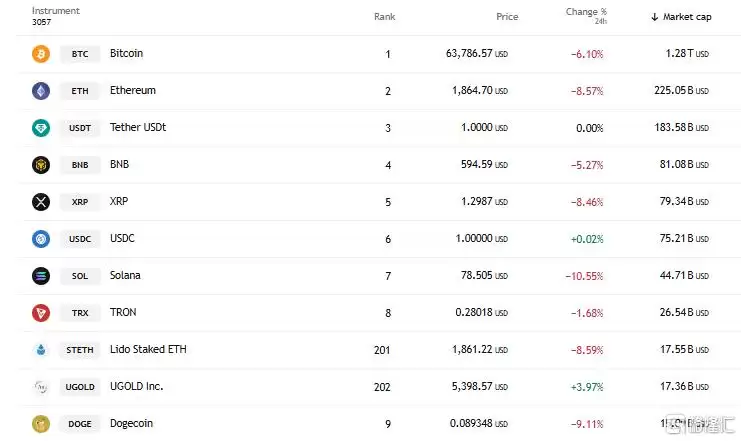This screenshot has height=441, width=741.
Task: Click the Lido Staked ETH icon
Action: pyautogui.click(x=41, y=350)
